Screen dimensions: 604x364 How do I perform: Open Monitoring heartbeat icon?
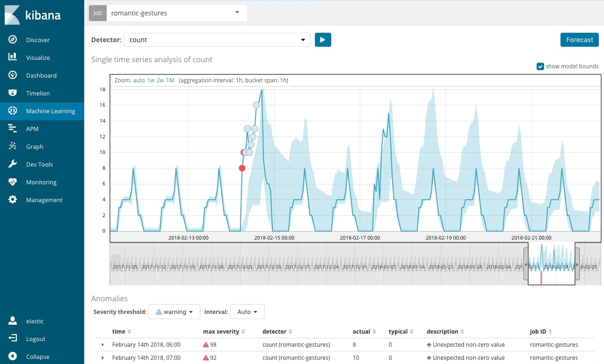(13, 182)
